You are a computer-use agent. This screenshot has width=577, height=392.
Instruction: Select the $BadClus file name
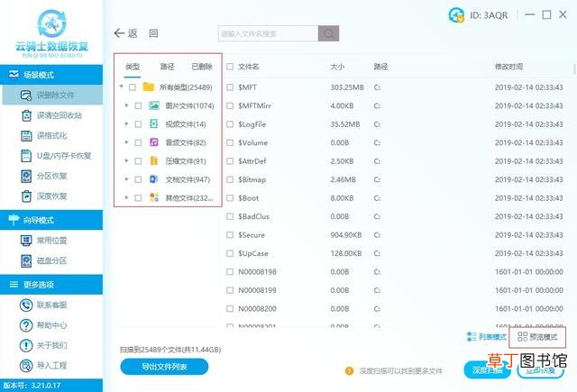click(x=253, y=216)
